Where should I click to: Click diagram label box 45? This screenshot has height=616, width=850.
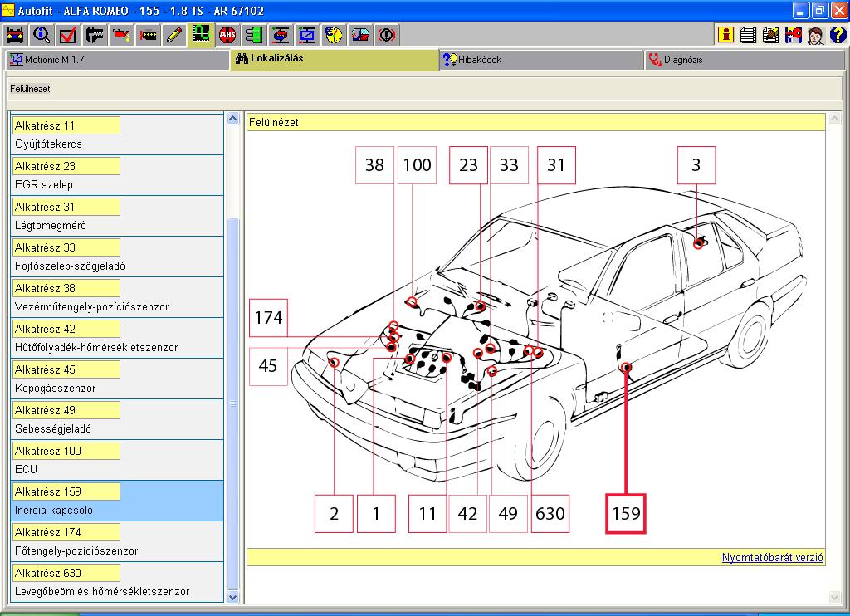pos(268,366)
